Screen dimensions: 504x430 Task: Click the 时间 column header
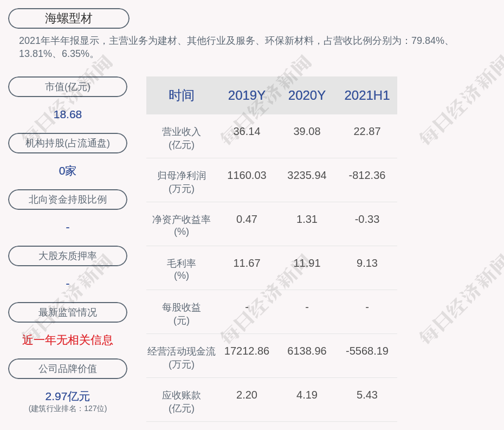click(x=182, y=95)
